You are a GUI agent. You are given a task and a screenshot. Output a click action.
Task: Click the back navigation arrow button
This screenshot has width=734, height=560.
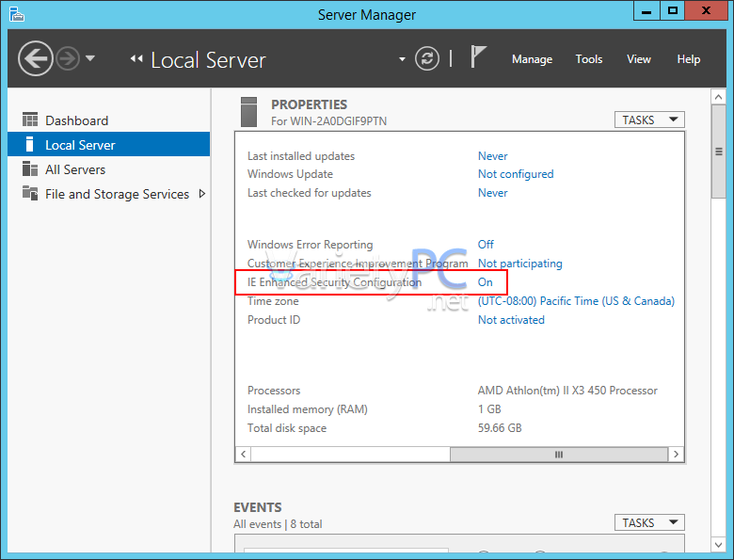(x=35, y=59)
